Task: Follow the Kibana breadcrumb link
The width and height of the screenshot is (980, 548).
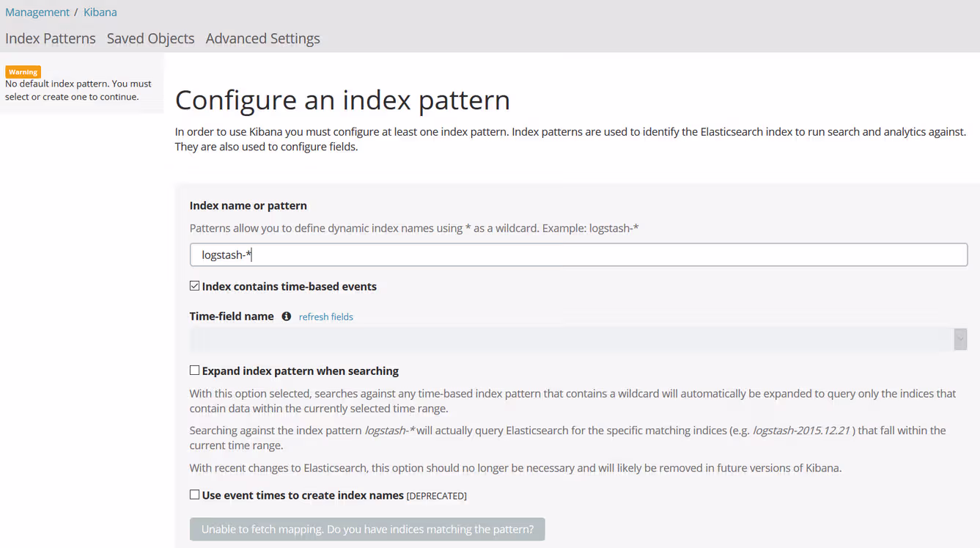Action: coord(100,12)
